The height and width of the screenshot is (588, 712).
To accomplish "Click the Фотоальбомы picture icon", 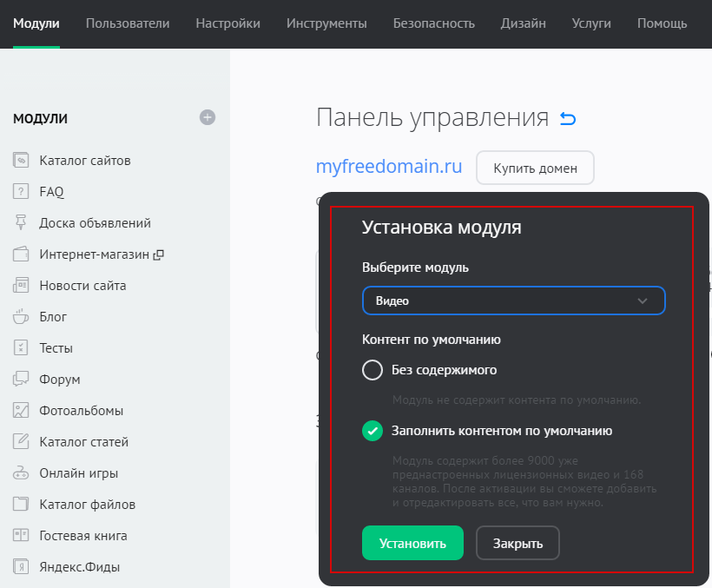I will tap(21, 411).
